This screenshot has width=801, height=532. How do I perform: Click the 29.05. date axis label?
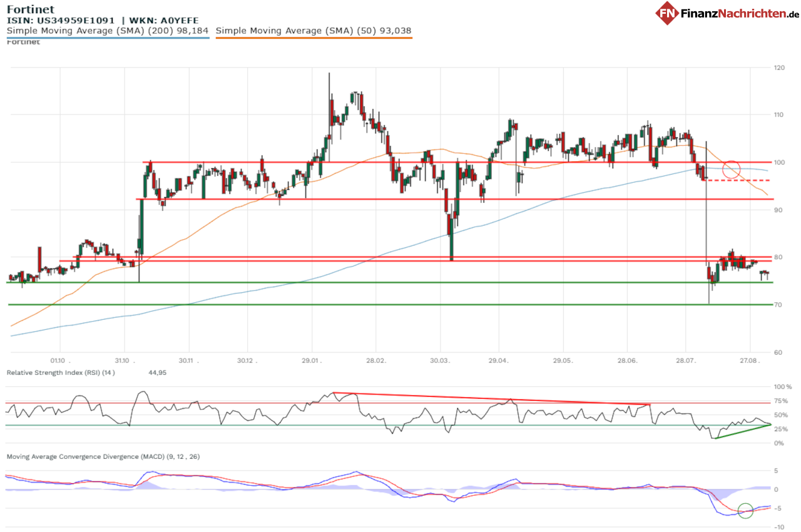563,361
